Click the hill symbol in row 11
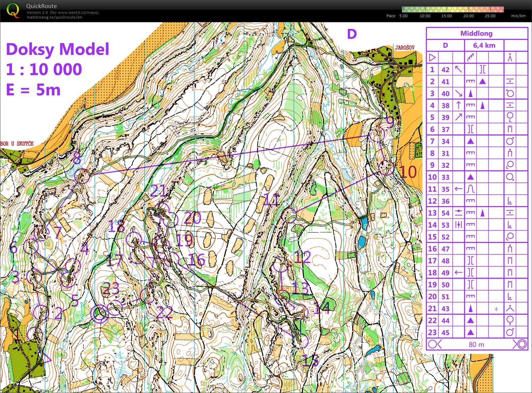Viewport: 532px width, 393px height. coord(471,189)
